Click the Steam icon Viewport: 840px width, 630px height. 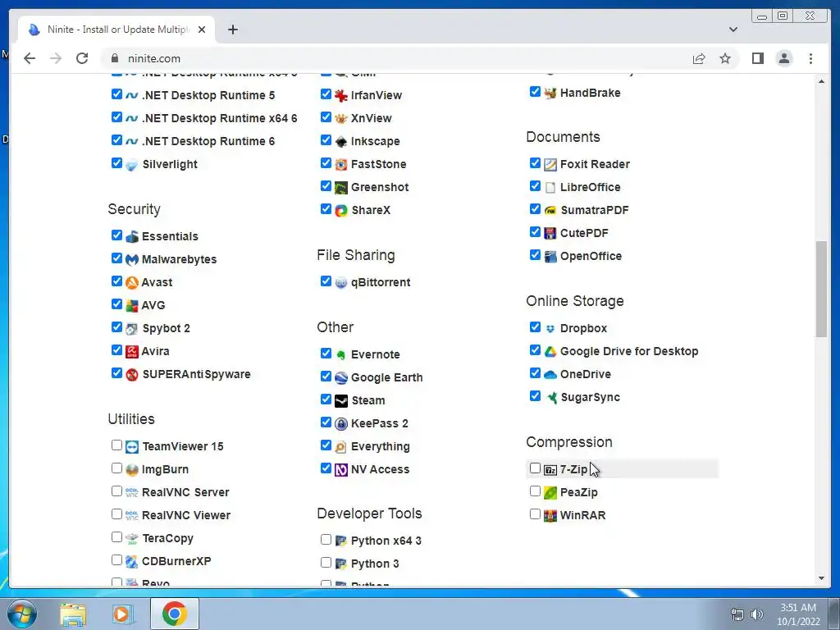[340, 400]
